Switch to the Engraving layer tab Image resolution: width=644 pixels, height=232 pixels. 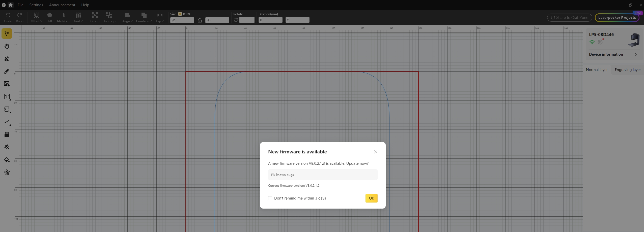click(x=628, y=70)
